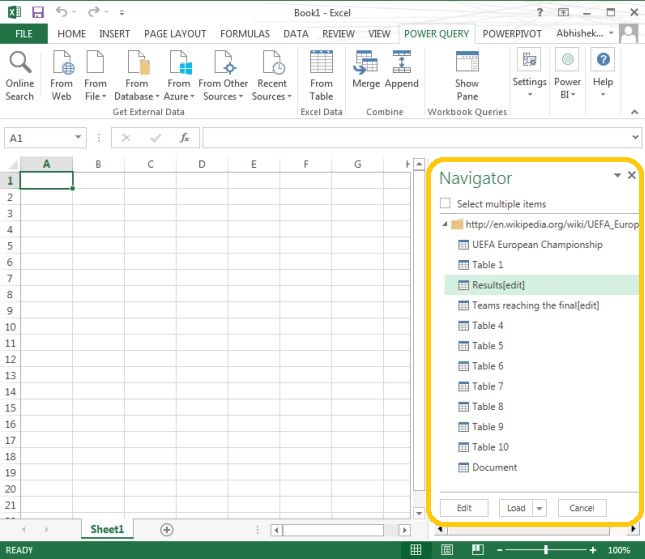
Task: Add a new sheet with plus icon
Action: (x=167, y=529)
